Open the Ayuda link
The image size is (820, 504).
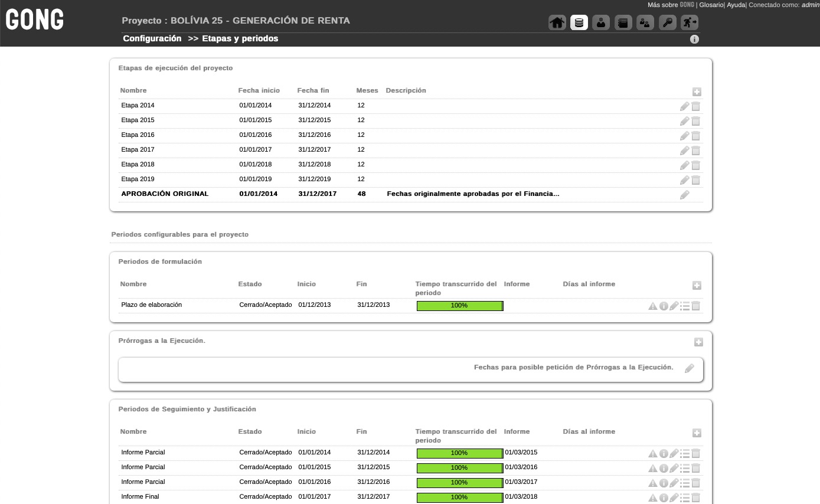[x=736, y=5]
